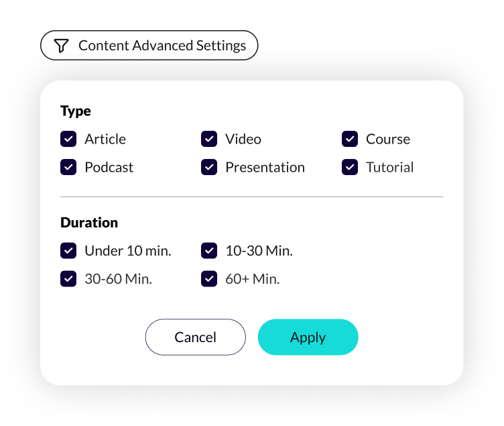504x426 pixels.
Task: Click the Cancel button
Action: point(196,337)
